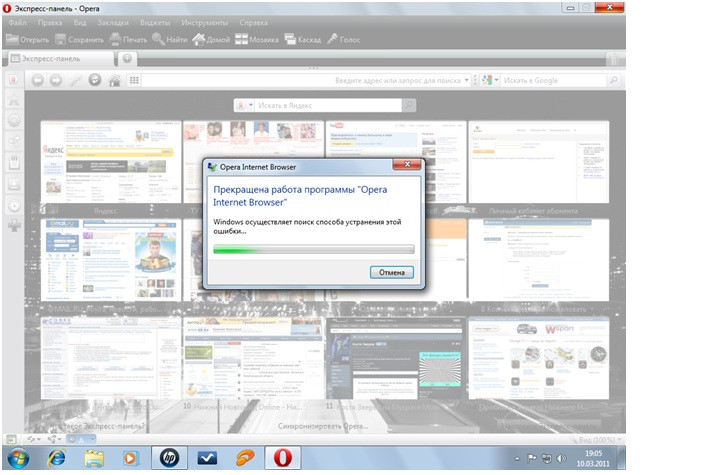This screenshot has height=475, width=724.
Task: Open the Нижний Новгород Online thumbnail
Action: tap(253, 358)
